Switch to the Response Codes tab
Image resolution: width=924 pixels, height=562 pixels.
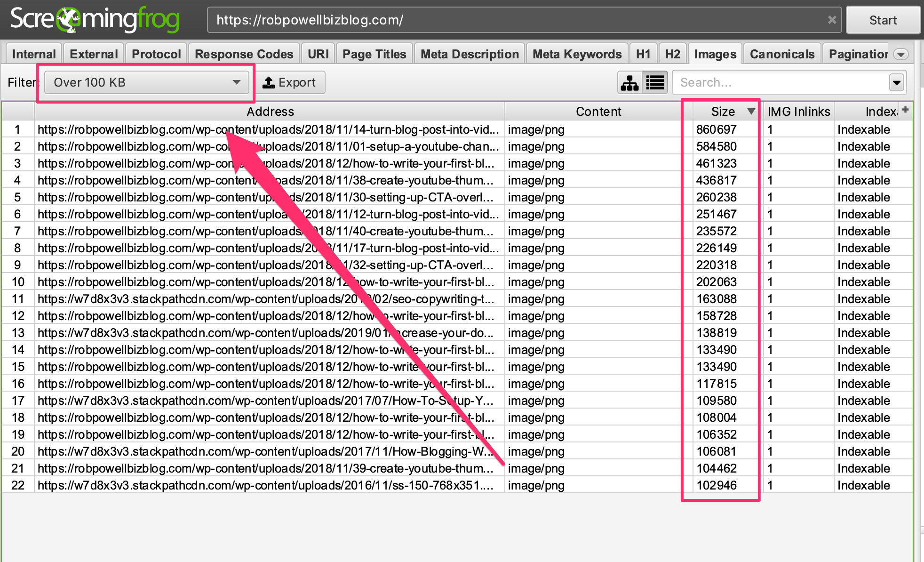pos(244,54)
